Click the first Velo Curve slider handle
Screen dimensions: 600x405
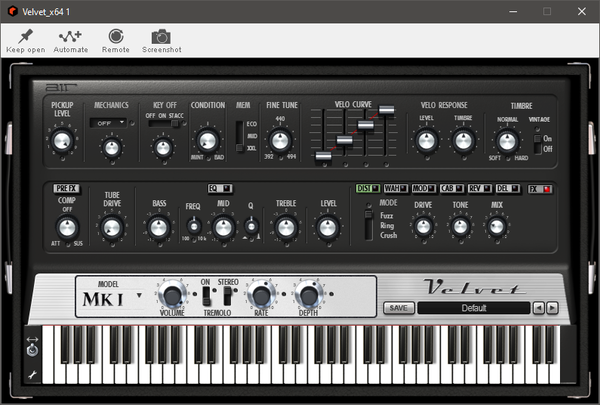point(323,156)
